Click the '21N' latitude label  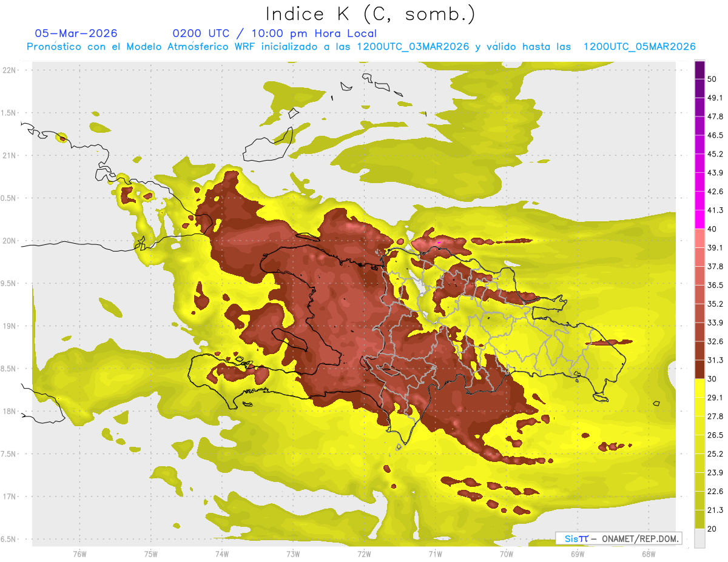pyautogui.click(x=9, y=155)
